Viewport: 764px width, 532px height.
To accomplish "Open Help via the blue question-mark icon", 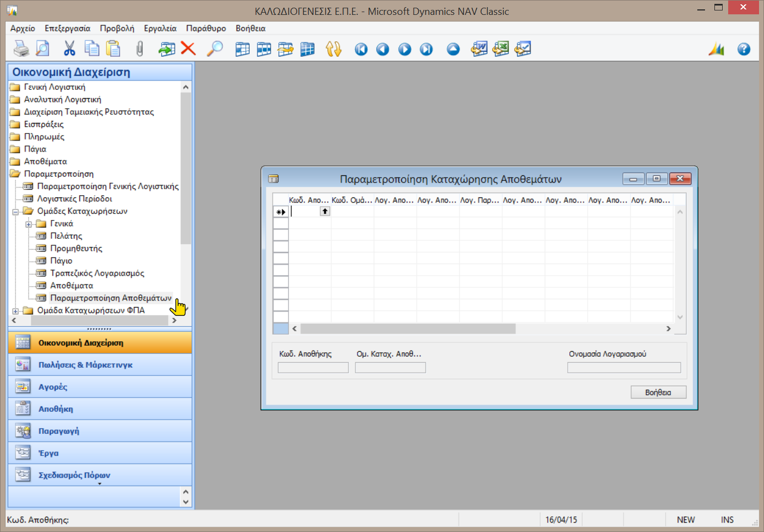I will click(744, 50).
